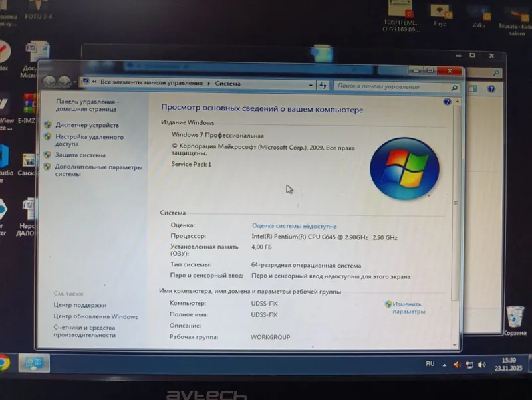Click the blue help question mark icon
Viewport: 532px width, 400px height.
pos(447,102)
